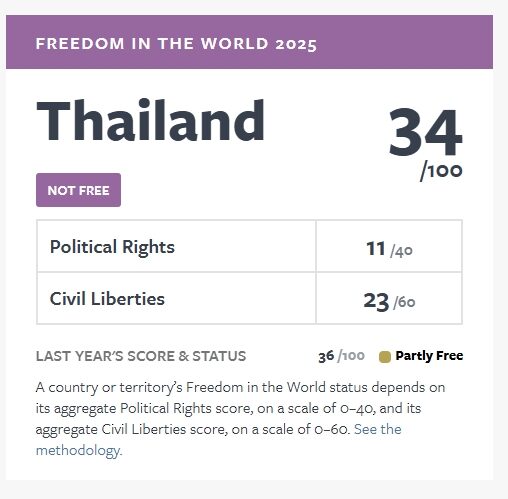
Task: Click the /100 total score denominator
Action: pos(441,171)
